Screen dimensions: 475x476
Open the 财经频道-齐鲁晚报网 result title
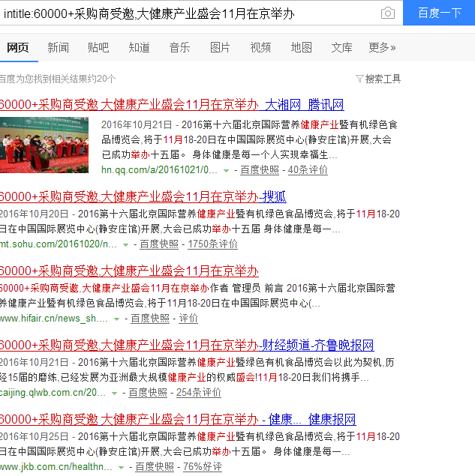(x=187, y=346)
